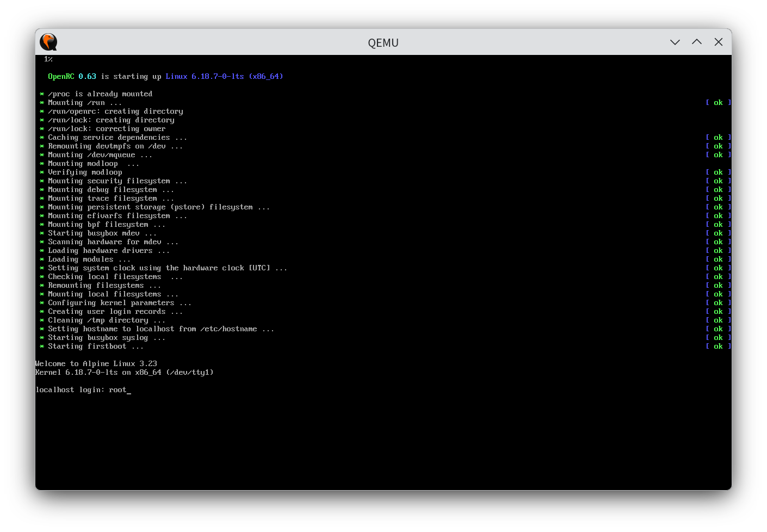
Task: Click "Mounting persistent storage (pstore)" line
Action: point(159,207)
